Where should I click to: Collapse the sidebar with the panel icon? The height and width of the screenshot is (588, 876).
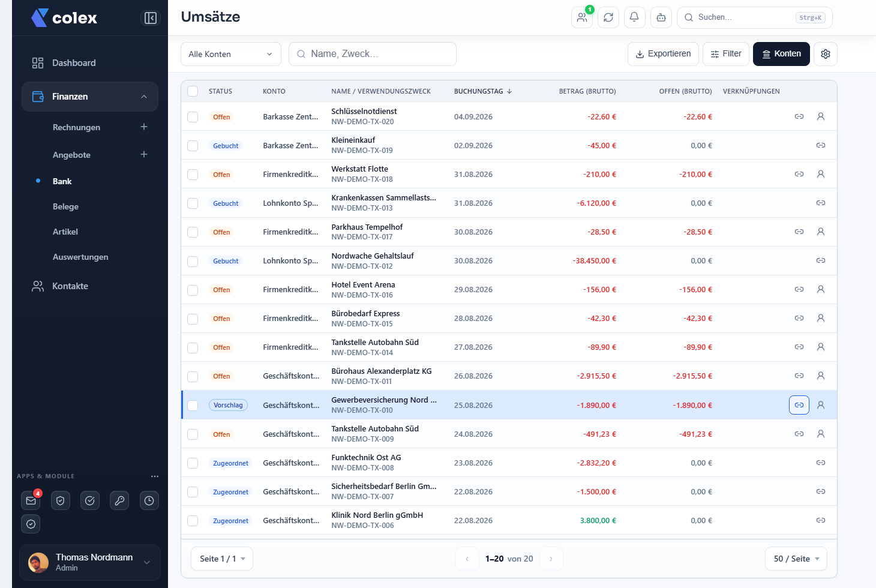tap(151, 18)
